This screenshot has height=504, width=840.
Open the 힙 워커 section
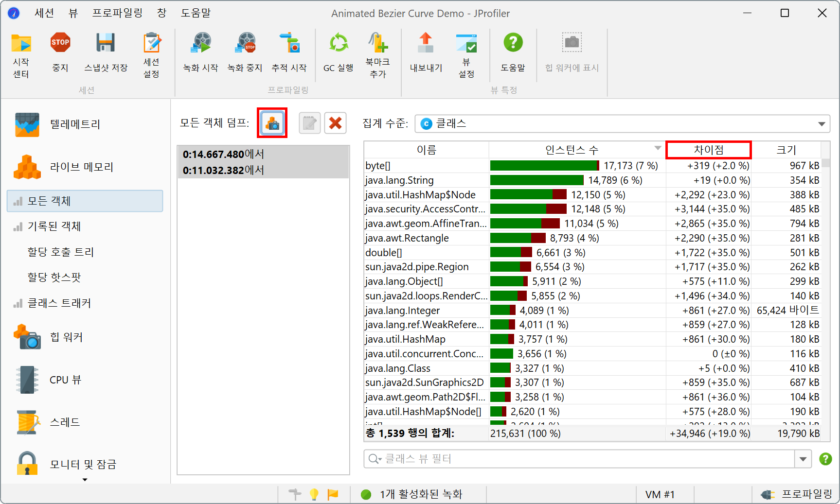tap(48, 337)
